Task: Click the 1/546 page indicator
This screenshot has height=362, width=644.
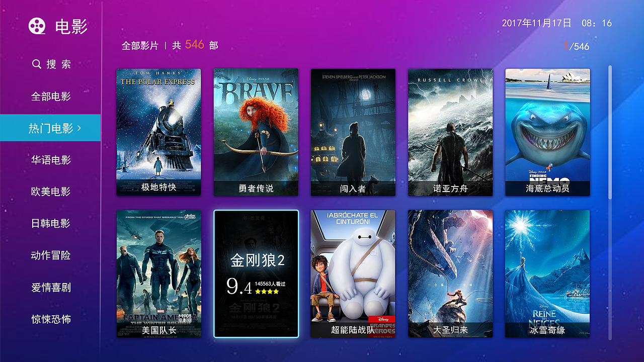Action: (576, 46)
